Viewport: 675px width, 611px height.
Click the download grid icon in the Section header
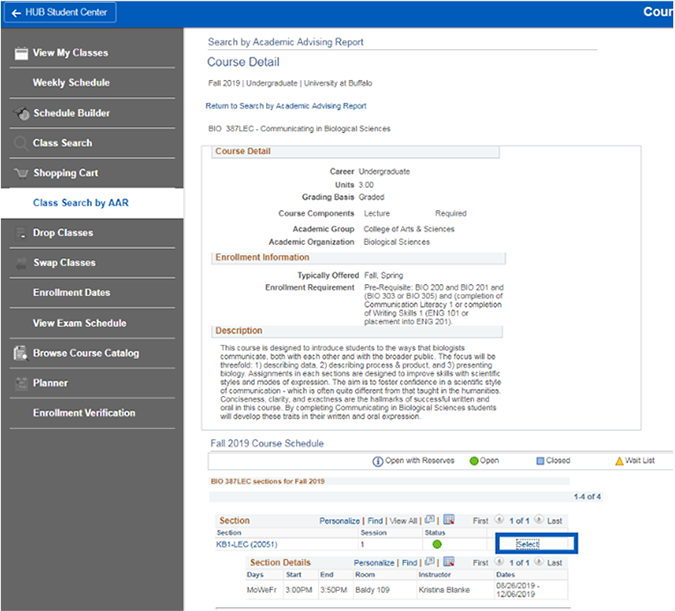[449, 521]
